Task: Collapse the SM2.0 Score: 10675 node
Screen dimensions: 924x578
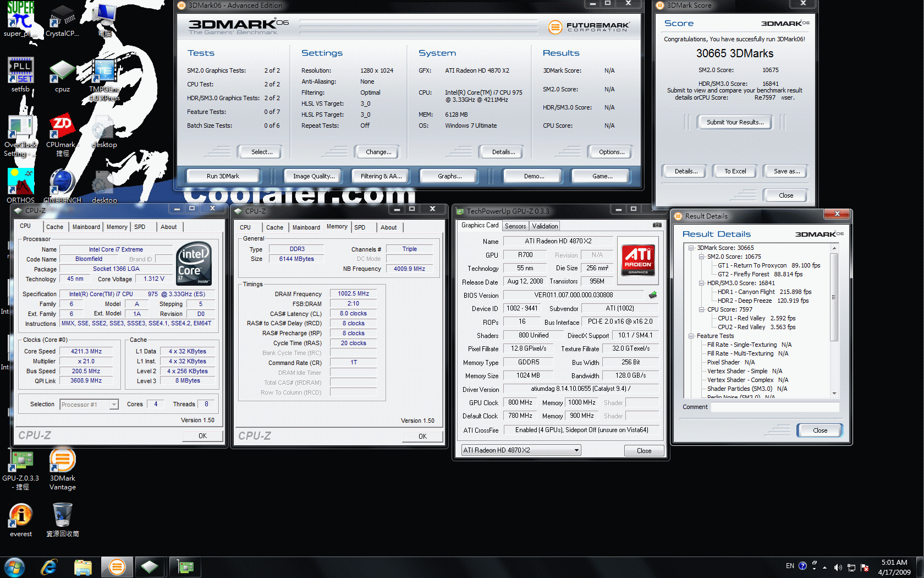Action: pyautogui.click(x=702, y=257)
